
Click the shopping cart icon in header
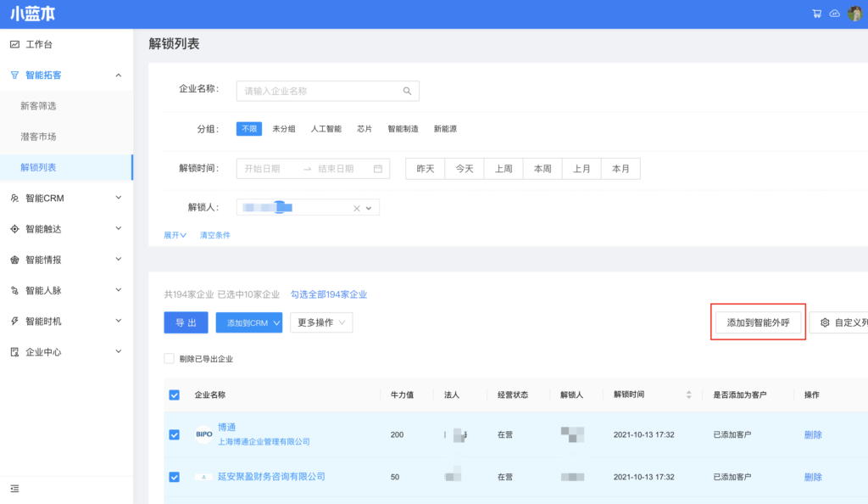click(816, 14)
